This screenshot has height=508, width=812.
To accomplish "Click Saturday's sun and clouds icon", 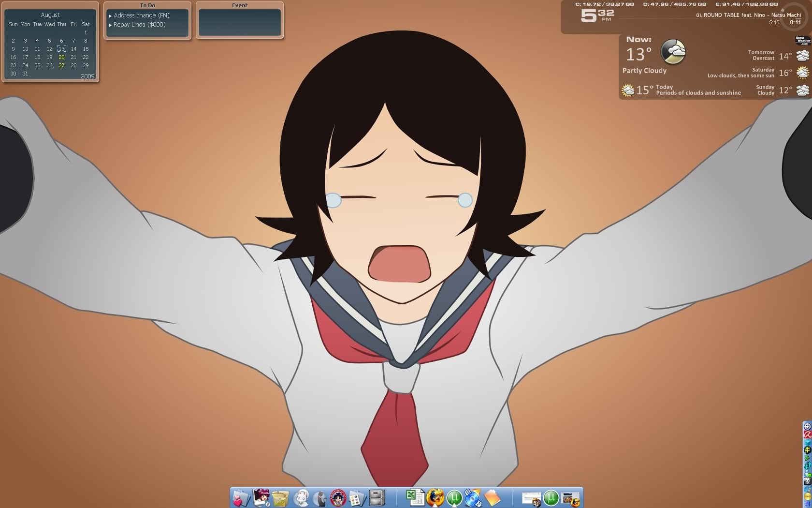I will (802, 73).
